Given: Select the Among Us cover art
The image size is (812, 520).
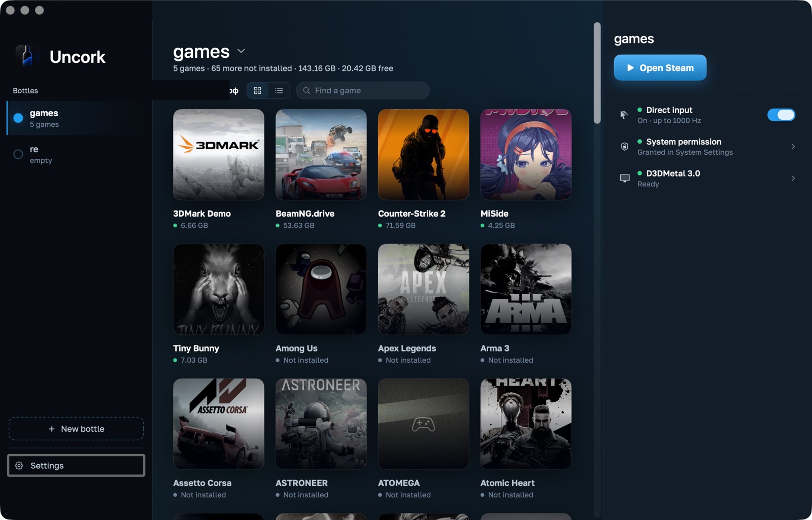Looking at the screenshot, I should [321, 289].
